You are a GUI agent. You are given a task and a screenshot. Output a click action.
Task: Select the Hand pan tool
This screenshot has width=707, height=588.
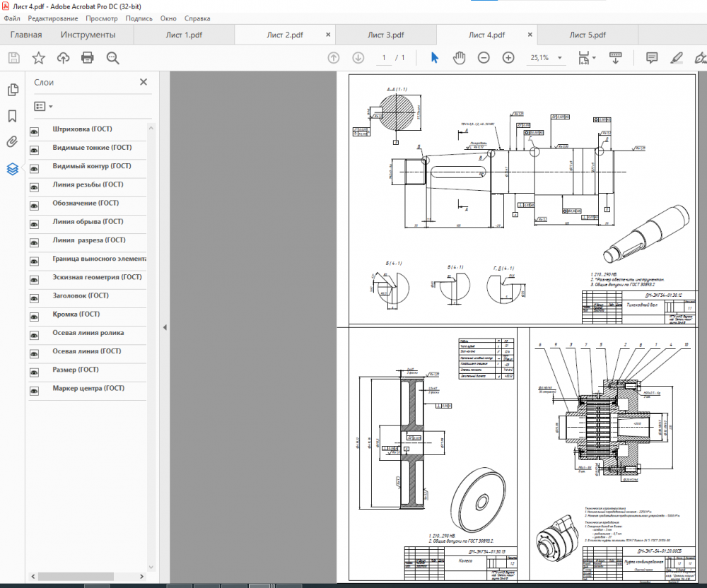[x=459, y=58]
